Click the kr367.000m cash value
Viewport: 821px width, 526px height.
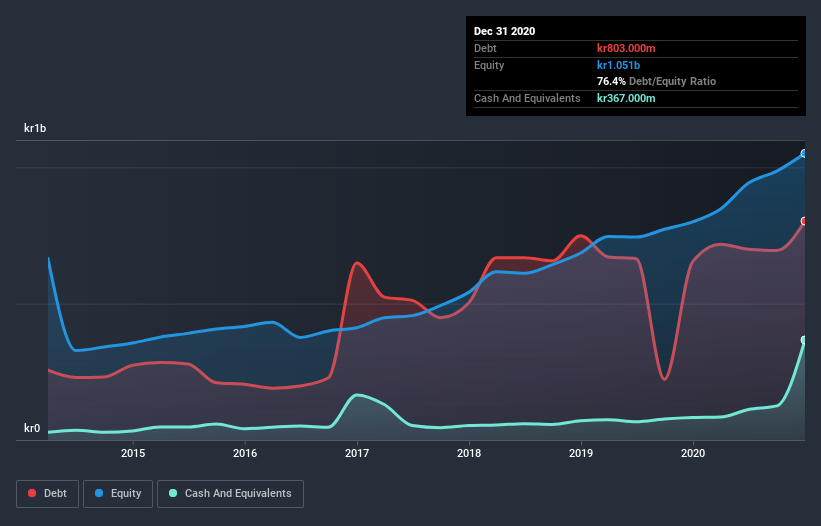(626, 98)
